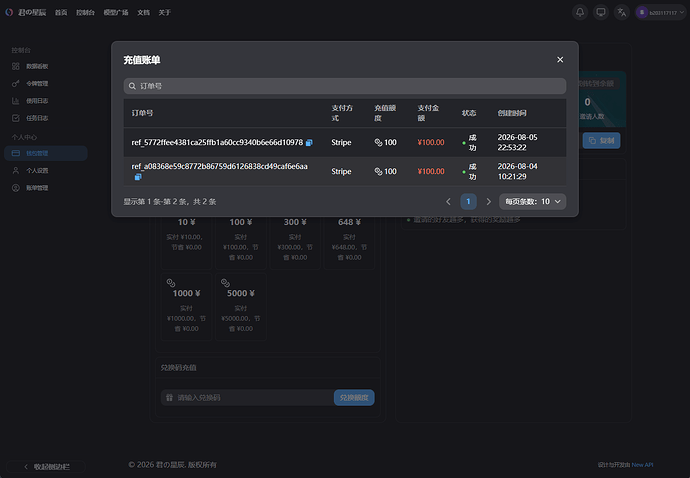Open 使用日志 in the sidebar

pos(46,101)
